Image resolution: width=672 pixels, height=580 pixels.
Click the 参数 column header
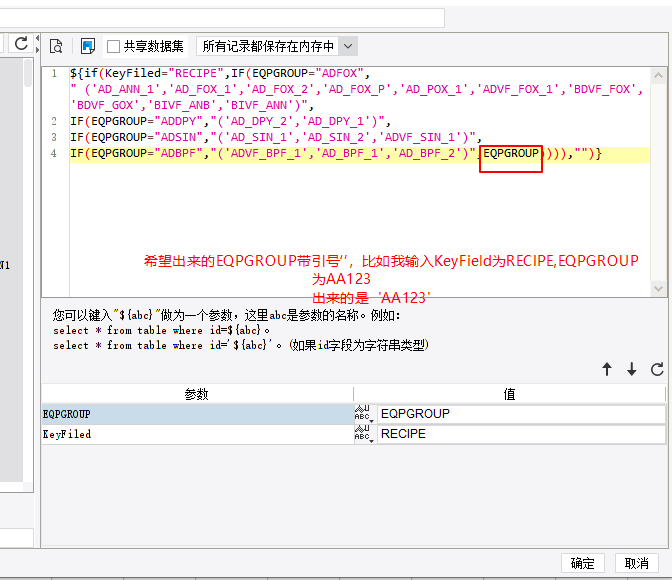tap(197, 394)
